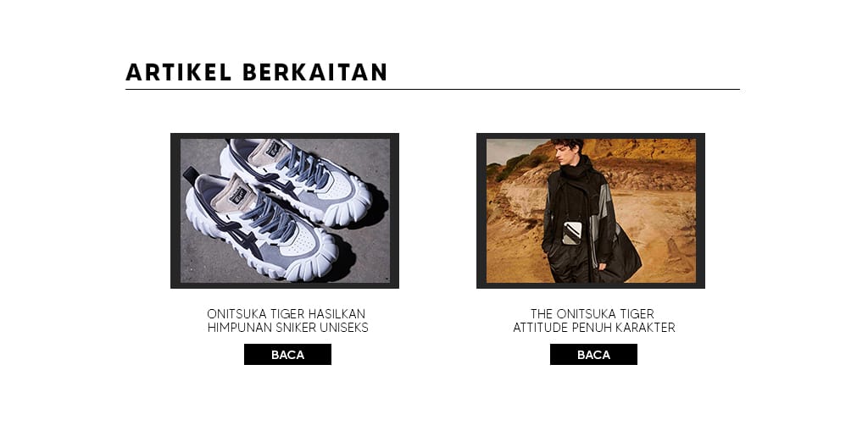Screen dimensions: 868x442
Task: Click the 'Artikel Berkaitan' heading
Action: [256, 73]
